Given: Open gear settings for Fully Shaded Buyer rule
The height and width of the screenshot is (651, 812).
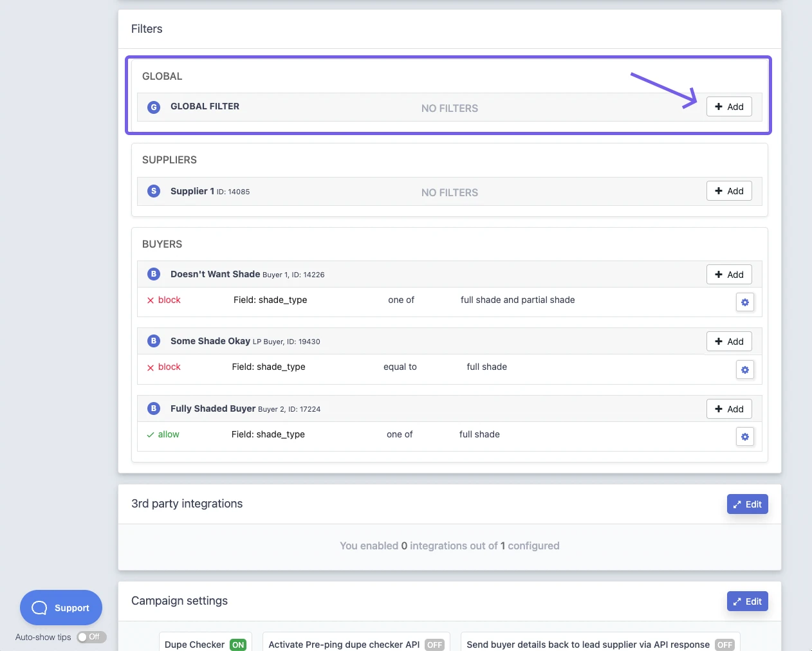Looking at the screenshot, I should [744, 436].
